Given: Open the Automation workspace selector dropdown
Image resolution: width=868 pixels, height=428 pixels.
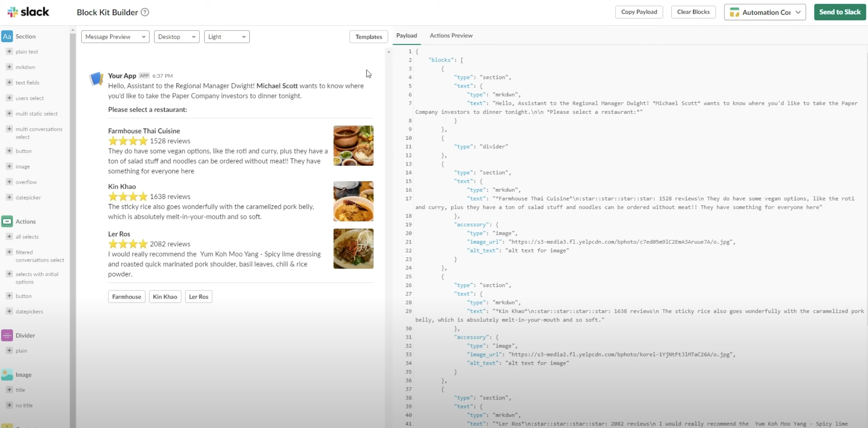Looking at the screenshot, I should tap(765, 12).
